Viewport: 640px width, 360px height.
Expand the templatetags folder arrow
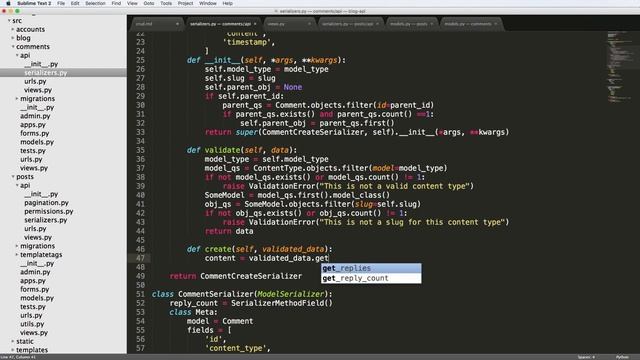click(x=17, y=255)
